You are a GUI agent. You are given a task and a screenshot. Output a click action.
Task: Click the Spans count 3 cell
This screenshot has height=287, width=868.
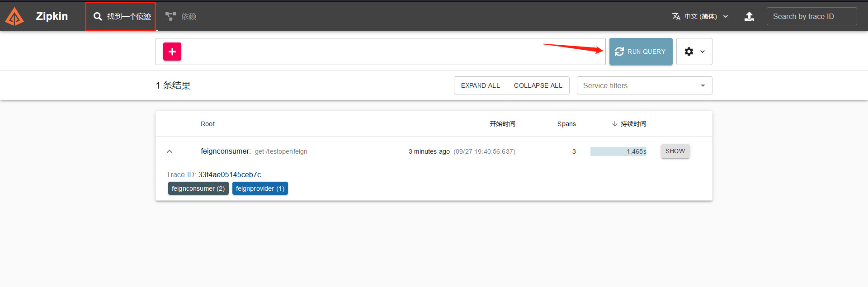(x=574, y=151)
